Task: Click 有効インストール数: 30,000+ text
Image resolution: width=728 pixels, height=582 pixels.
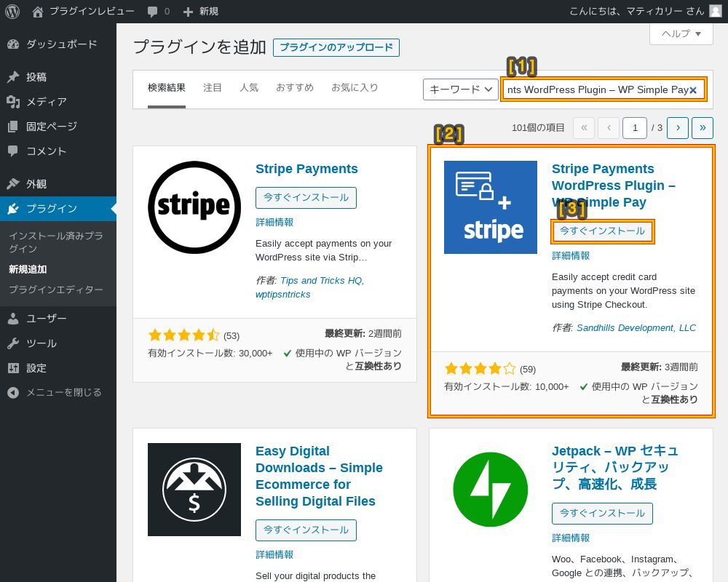Action: [x=210, y=353]
